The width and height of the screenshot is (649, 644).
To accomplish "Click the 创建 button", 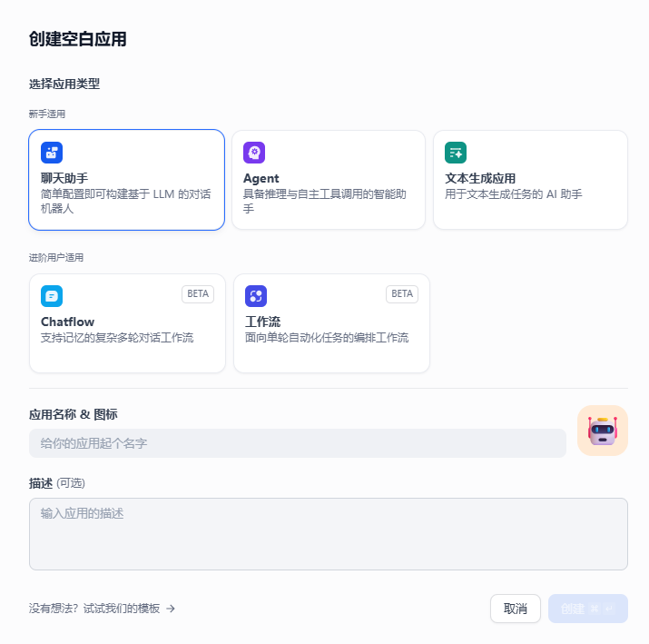I will point(588,609).
